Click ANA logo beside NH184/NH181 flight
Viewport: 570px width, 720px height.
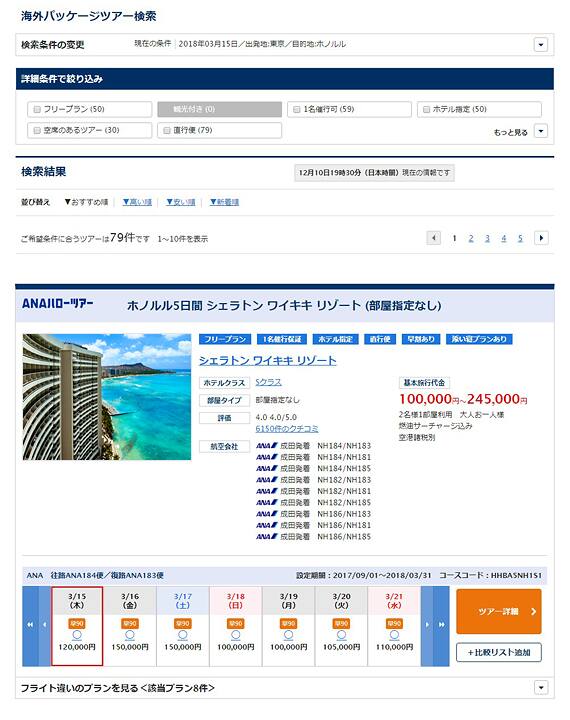267,457
